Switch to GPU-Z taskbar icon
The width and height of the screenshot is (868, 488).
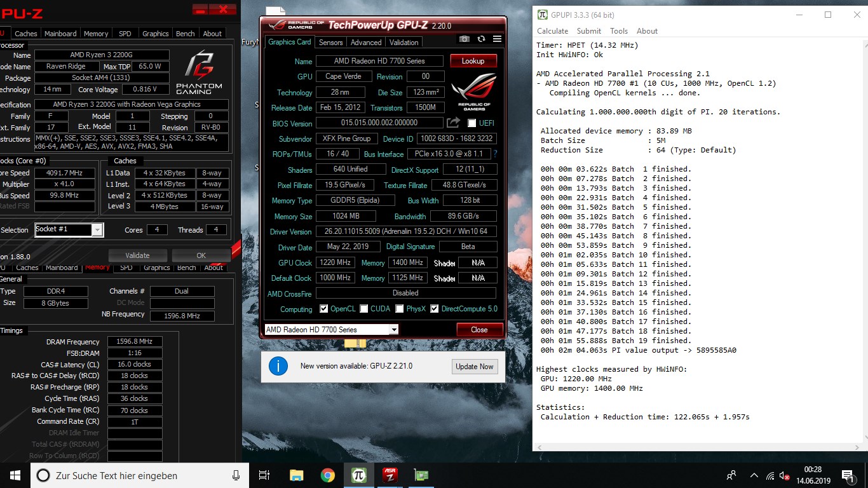[x=421, y=475]
